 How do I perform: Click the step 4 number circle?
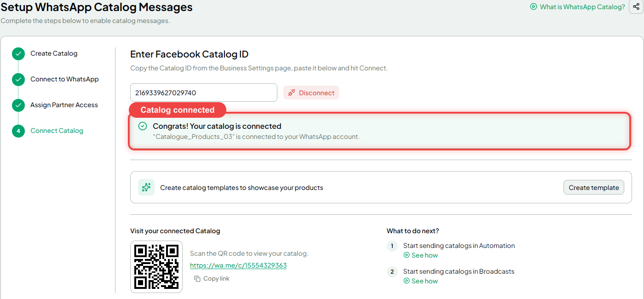(18, 131)
